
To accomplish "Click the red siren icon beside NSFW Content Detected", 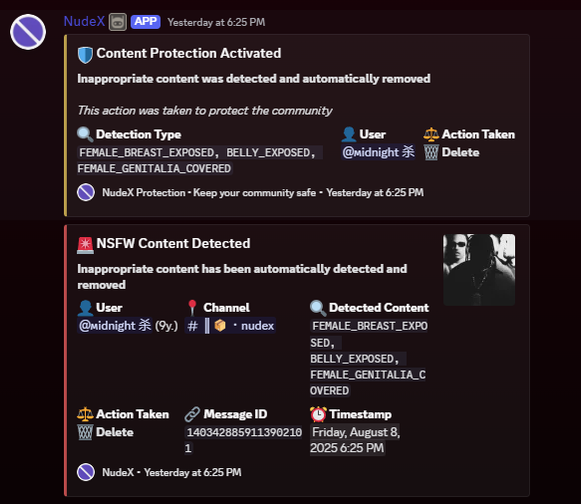I will (85, 245).
